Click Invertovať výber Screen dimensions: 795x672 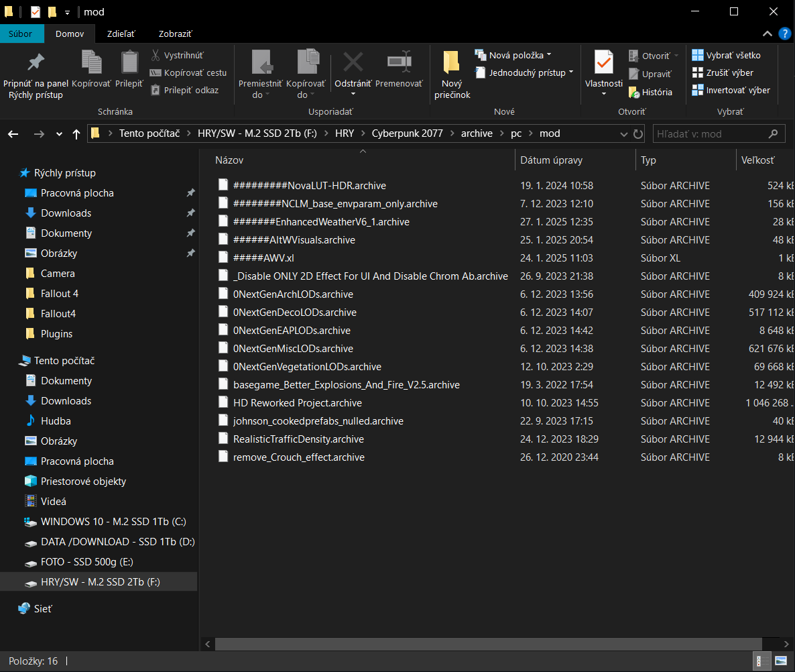(731, 91)
